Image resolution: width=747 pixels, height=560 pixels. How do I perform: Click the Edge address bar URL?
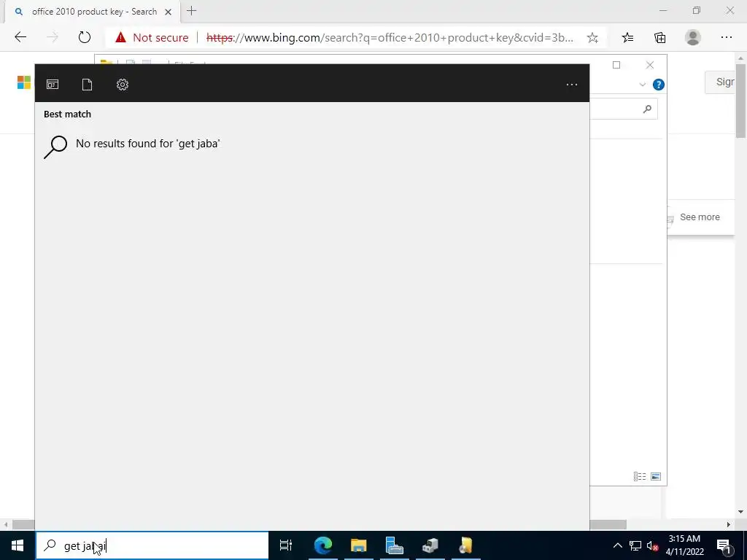[x=390, y=38]
